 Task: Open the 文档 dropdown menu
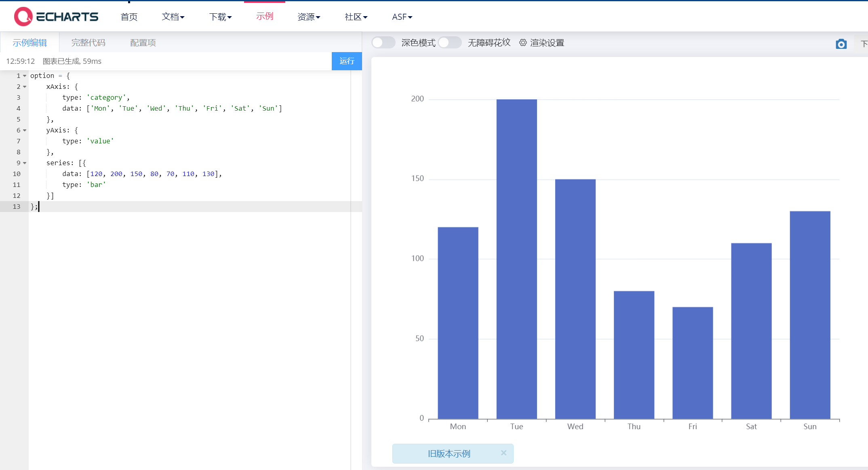click(x=173, y=17)
